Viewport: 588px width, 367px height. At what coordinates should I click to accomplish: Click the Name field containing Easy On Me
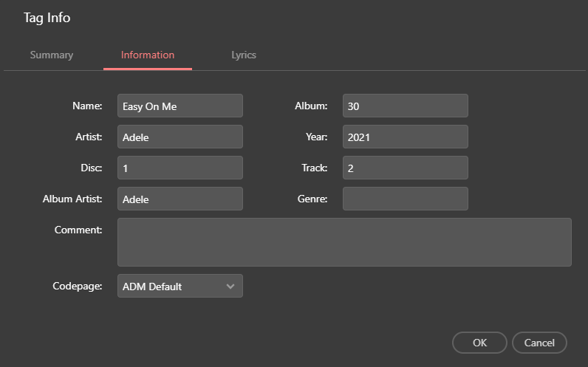[180, 106]
